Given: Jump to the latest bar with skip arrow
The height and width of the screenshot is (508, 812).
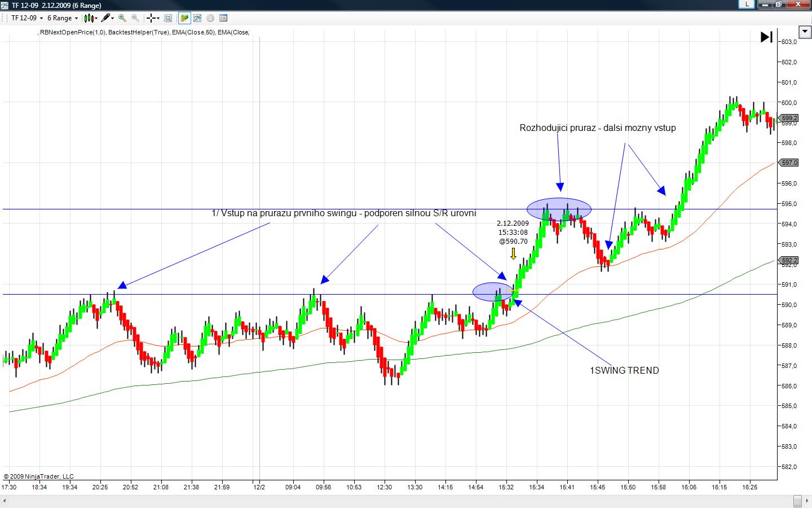Looking at the screenshot, I should click(x=766, y=37).
